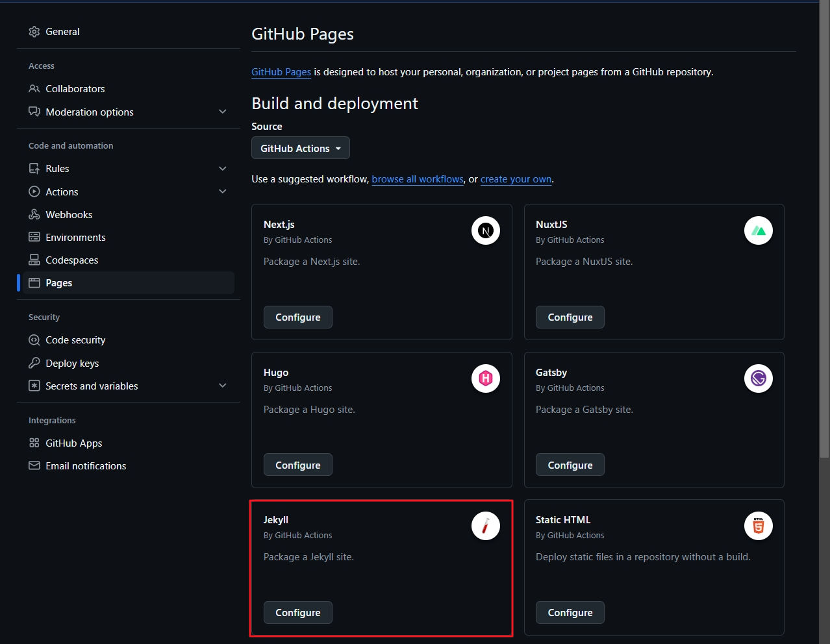Image resolution: width=830 pixels, height=644 pixels.
Task: Click the Pages browser icon
Action: coord(34,283)
